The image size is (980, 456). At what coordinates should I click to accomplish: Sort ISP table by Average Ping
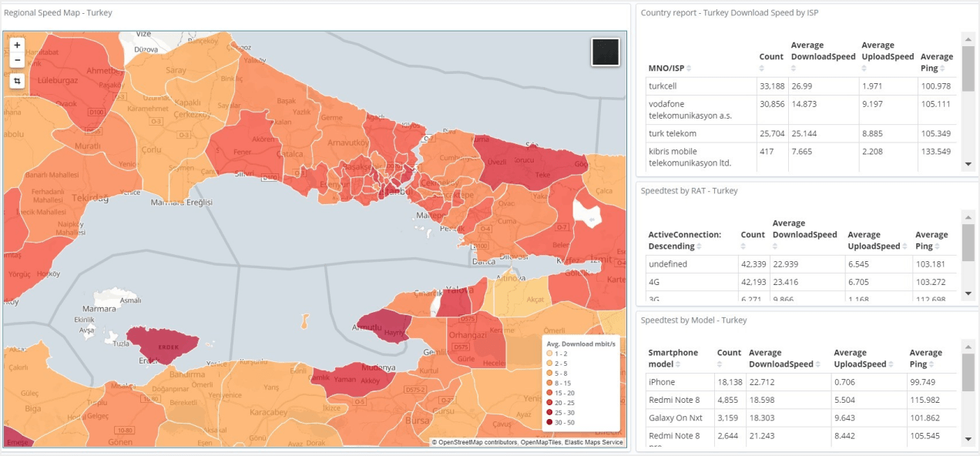pyautogui.click(x=944, y=68)
